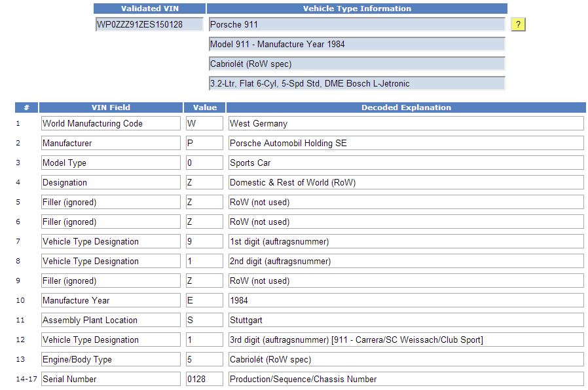This screenshot has height=390, width=588.
Task: Click the value 1 in row 8
Action: point(204,261)
